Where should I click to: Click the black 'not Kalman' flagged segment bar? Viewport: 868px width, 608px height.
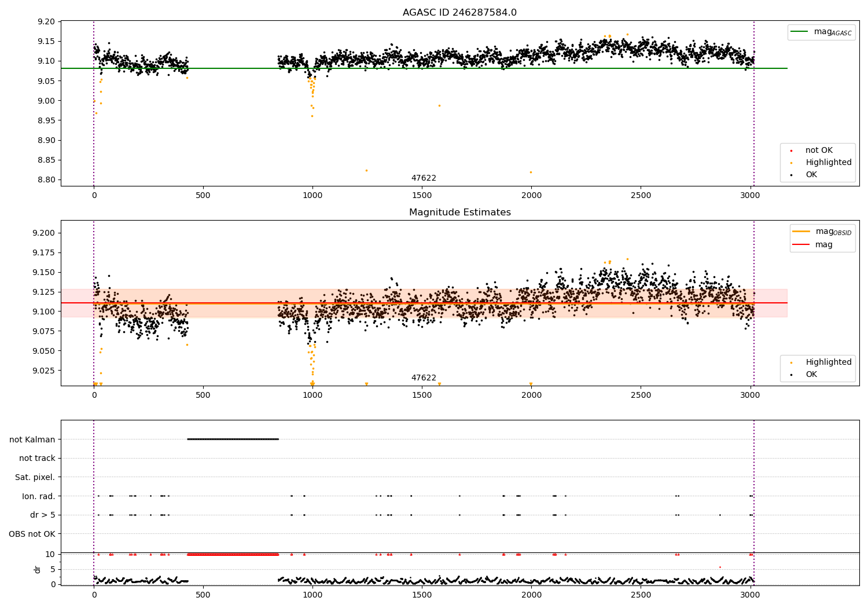pyautogui.click(x=233, y=439)
